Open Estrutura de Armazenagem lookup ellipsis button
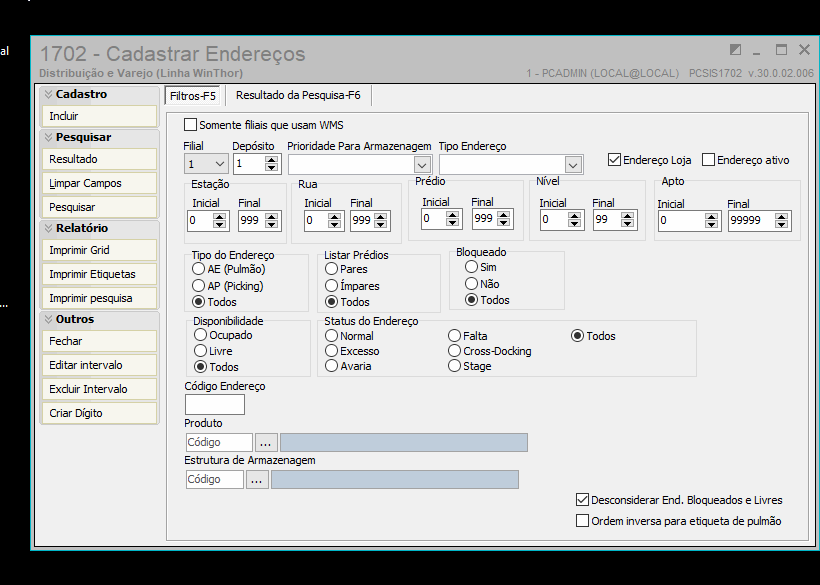This screenshot has height=585, width=820. click(257, 479)
